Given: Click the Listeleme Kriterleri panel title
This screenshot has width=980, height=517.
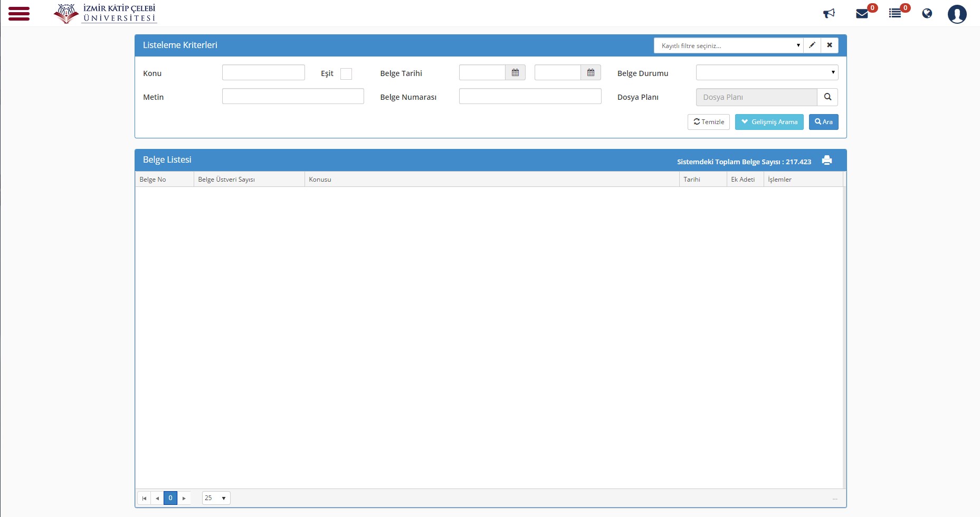Looking at the screenshot, I should 180,45.
